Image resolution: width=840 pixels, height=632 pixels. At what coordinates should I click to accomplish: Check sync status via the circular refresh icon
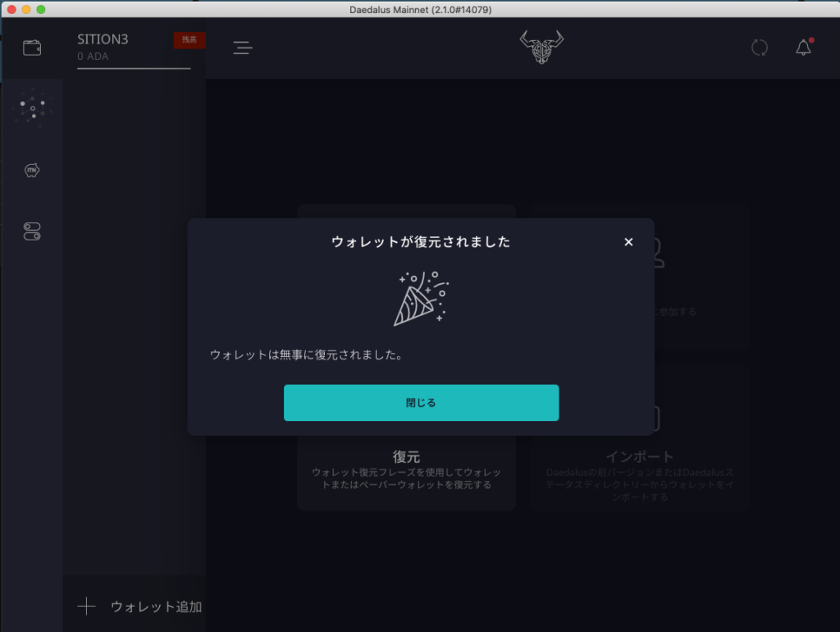point(759,47)
